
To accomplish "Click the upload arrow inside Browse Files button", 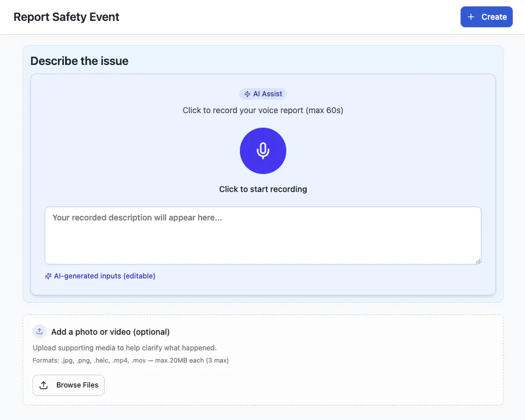I will pyautogui.click(x=44, y=385).
